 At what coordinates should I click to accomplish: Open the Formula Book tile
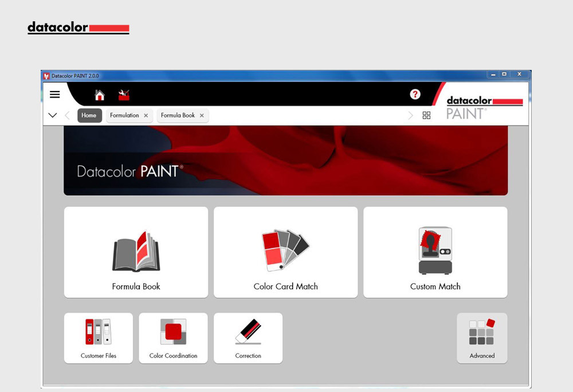point(136,252)
